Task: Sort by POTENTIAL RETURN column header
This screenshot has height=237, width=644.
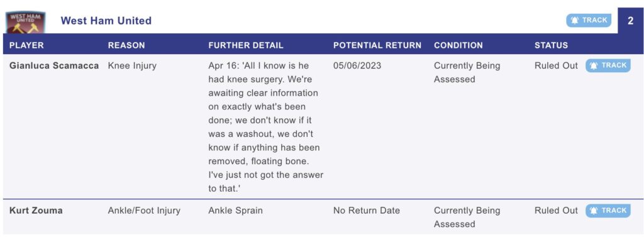Action: coord(377,45)
